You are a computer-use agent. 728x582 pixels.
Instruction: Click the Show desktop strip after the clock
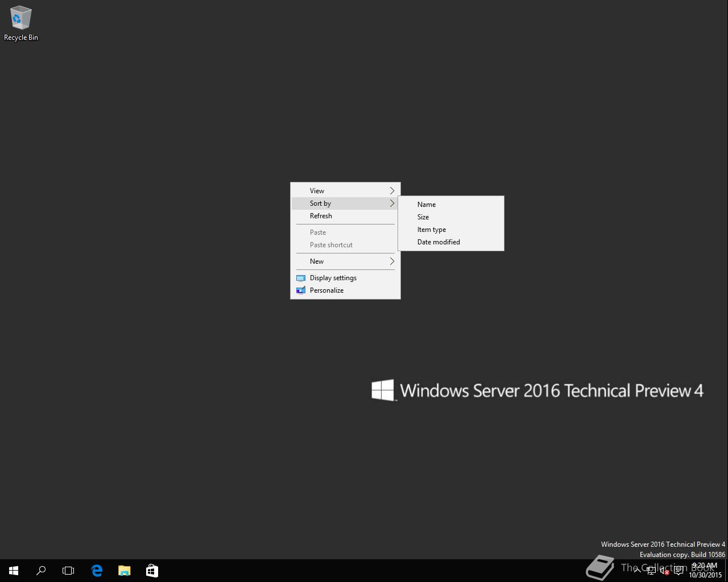[726, 571]
